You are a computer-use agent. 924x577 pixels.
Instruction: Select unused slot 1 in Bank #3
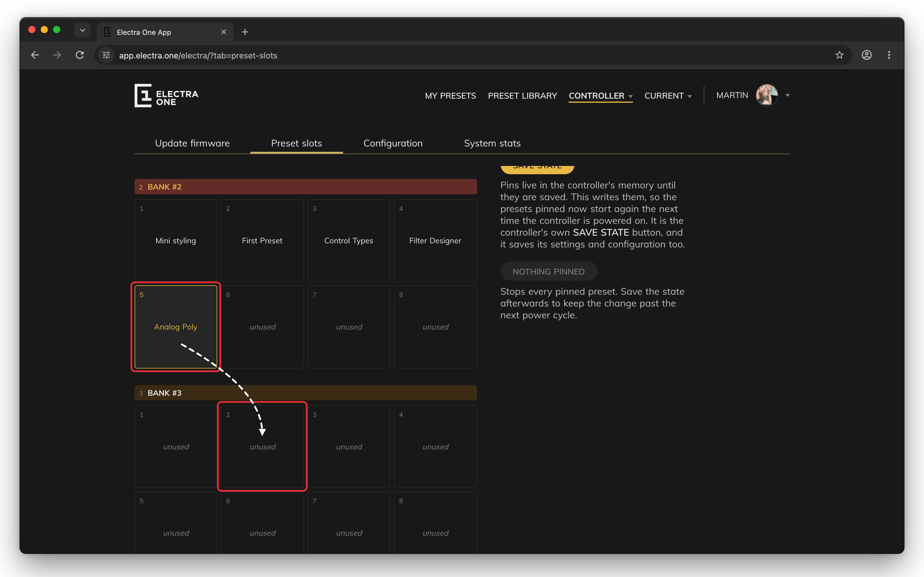click(176, 446)
